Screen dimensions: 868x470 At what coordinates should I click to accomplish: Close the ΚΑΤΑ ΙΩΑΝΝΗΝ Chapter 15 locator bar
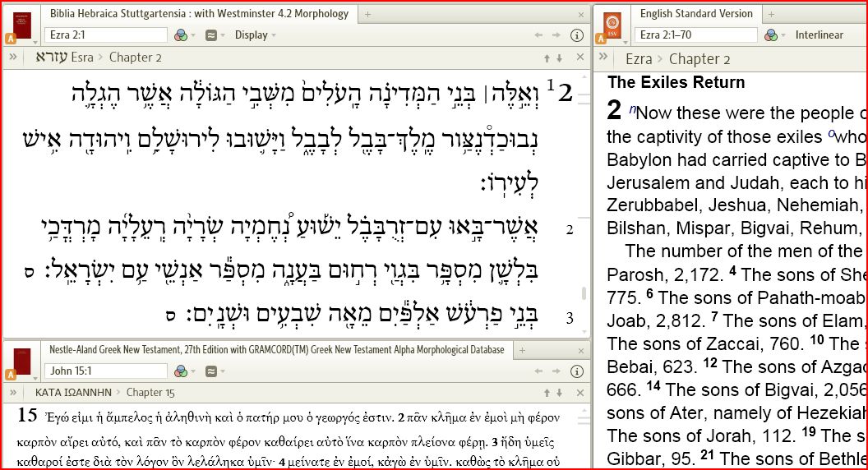coord(579,393)
